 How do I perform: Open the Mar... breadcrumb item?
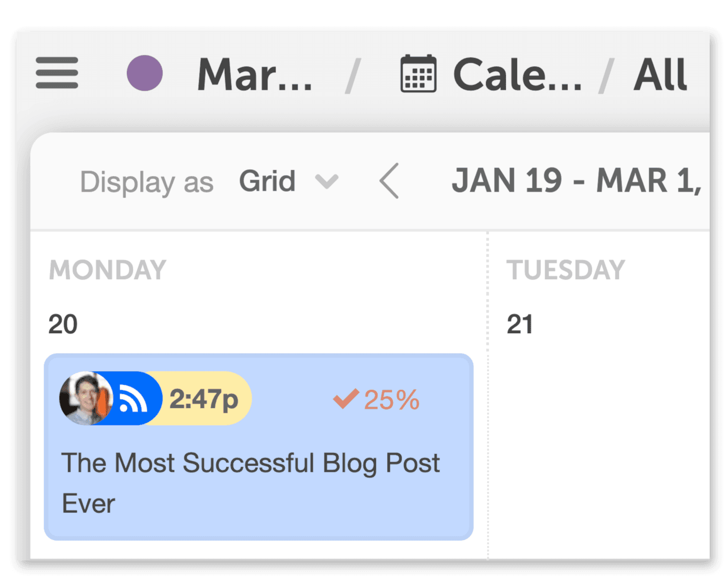(255, 75)
